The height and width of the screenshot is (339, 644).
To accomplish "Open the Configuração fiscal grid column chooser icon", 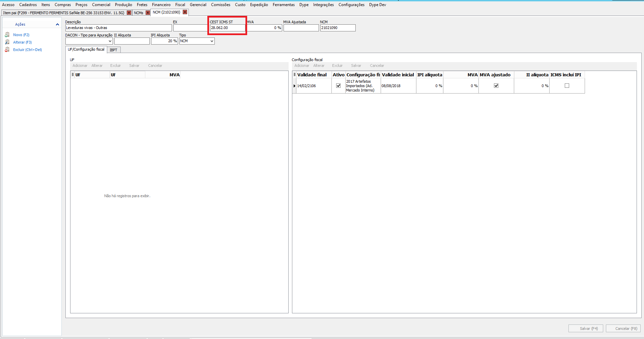I will (294, 75).
